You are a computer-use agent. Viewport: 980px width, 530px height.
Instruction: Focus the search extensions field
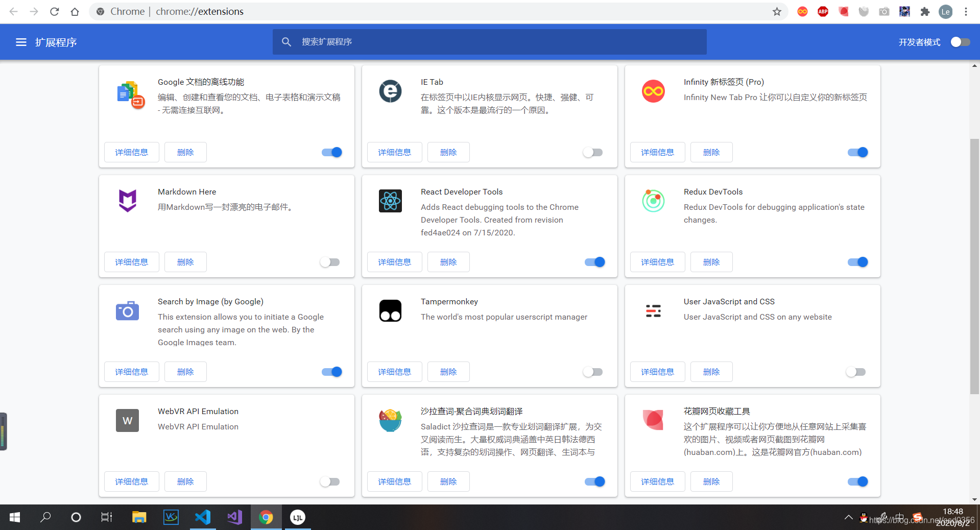click(490, 42)
